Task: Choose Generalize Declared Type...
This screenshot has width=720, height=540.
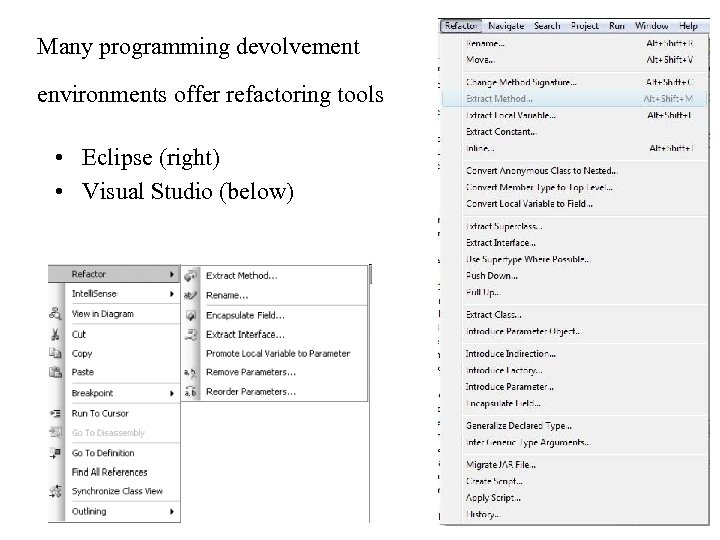Action: click(x=574, y=426)
